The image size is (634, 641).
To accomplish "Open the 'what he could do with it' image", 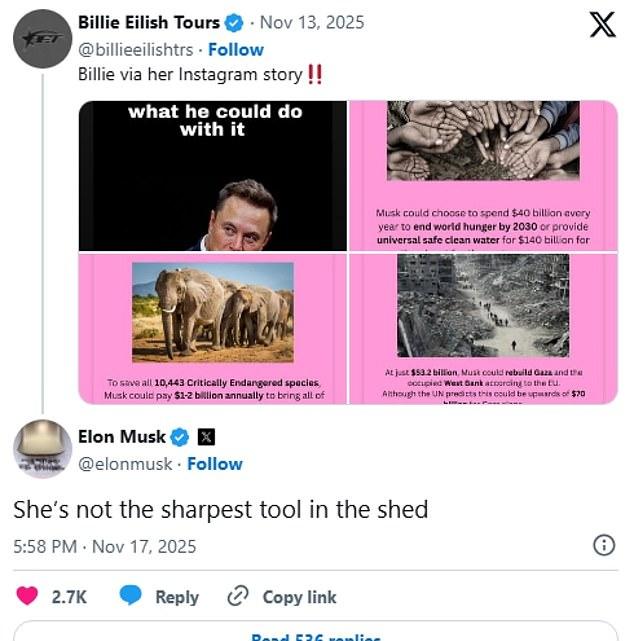I will point(213,176).
